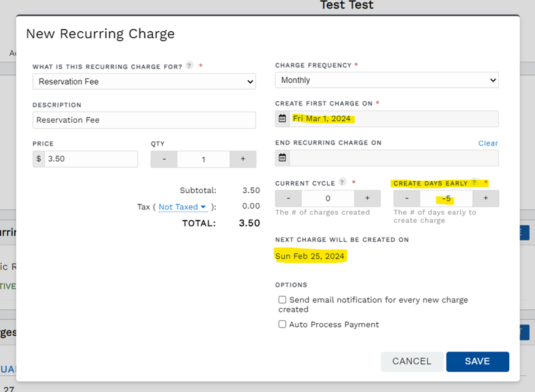Click 'The # of charges created' hint text
The height and width of the screenshot is (392, 535).
(x=322, y=212)
